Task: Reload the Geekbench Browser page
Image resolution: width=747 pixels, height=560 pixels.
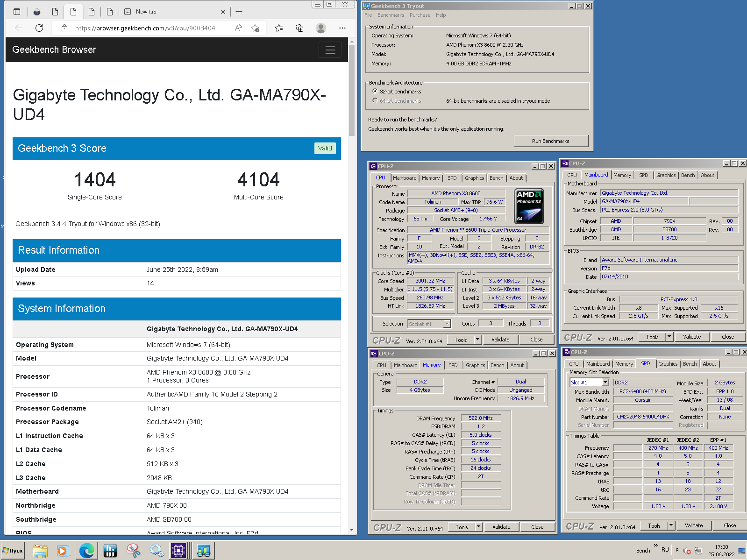Action: 39,28
